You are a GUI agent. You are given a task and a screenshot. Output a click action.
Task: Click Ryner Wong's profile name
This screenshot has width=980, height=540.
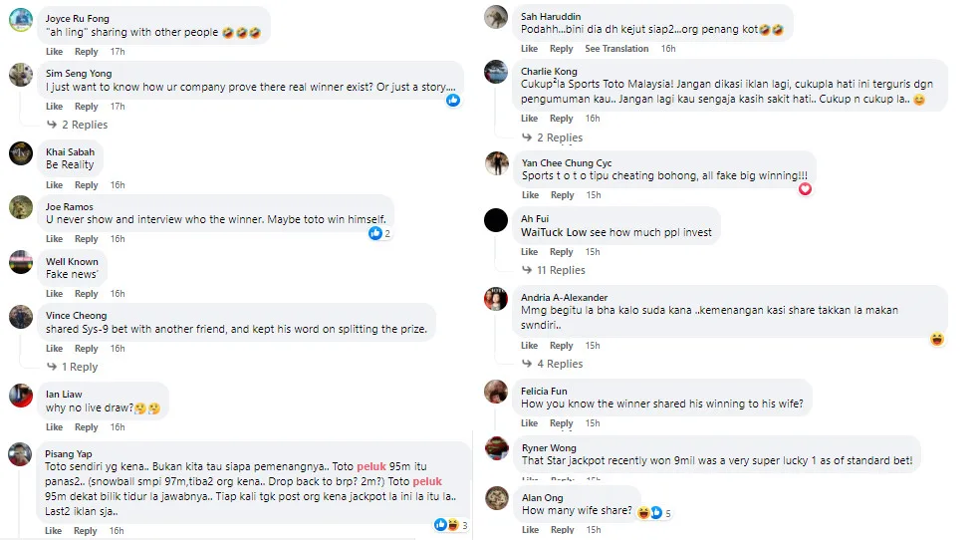pos(549,448)
